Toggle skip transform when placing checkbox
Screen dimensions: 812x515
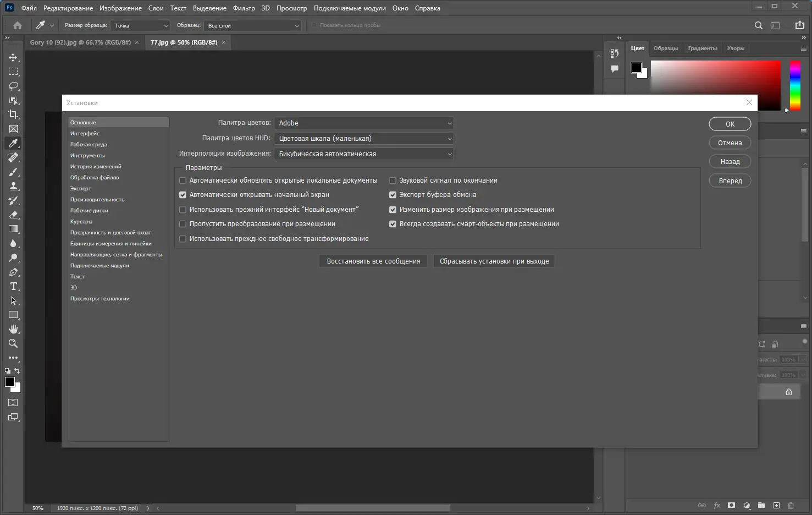point(183,224)
